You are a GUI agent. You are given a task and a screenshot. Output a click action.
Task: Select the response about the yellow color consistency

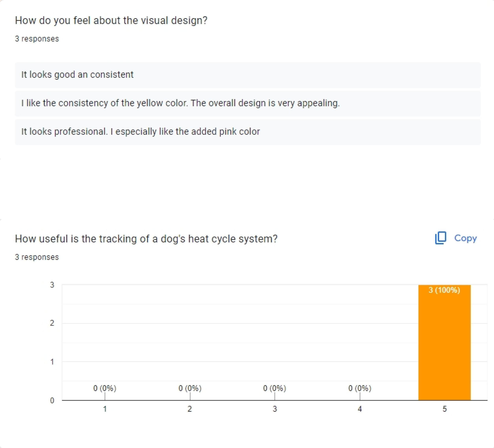[x=180, y=103]
